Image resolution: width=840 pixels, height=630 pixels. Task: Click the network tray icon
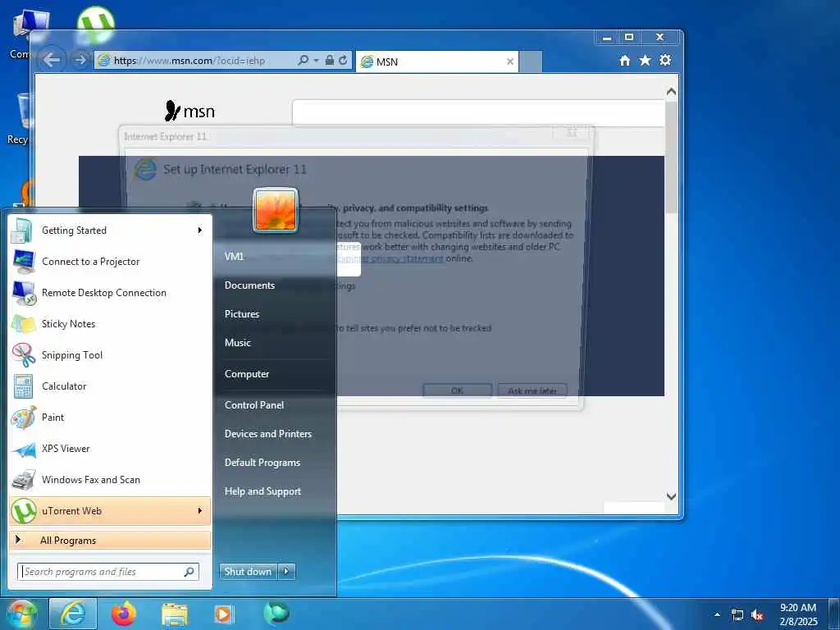pos(737,615)
